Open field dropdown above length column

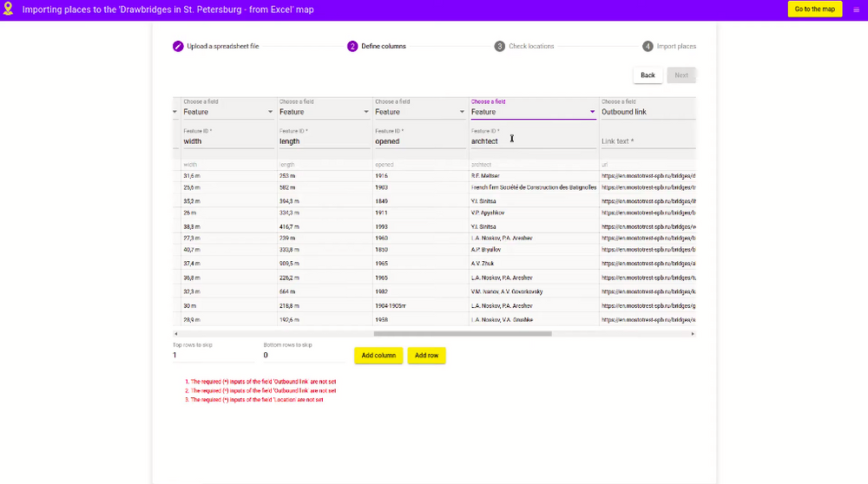point(324,112)
